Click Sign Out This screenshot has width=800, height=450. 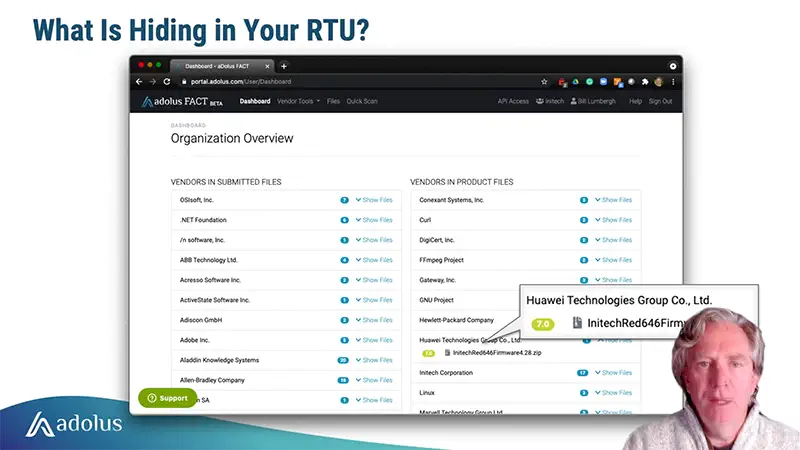[x=660, y=102]
